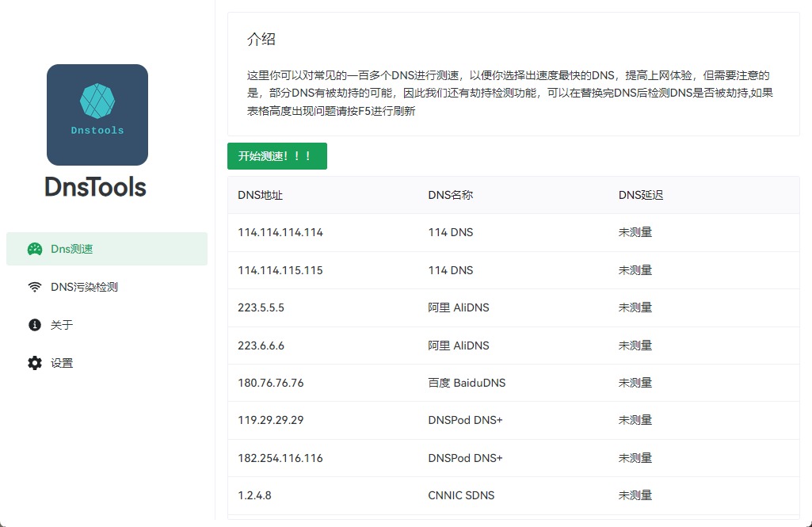Click 未测量 latency in 182.254.116.116 row
812x527 pixels.
point(635,458)
